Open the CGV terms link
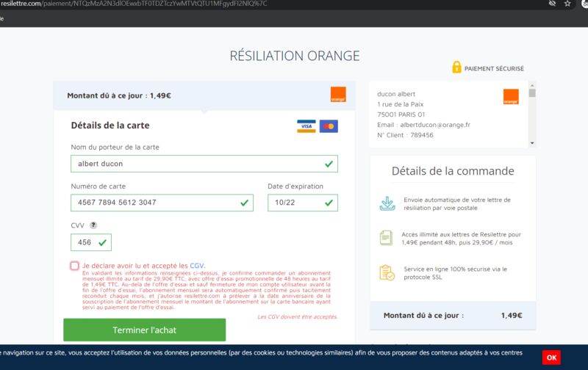588x370 pixels. coord(196,266)
